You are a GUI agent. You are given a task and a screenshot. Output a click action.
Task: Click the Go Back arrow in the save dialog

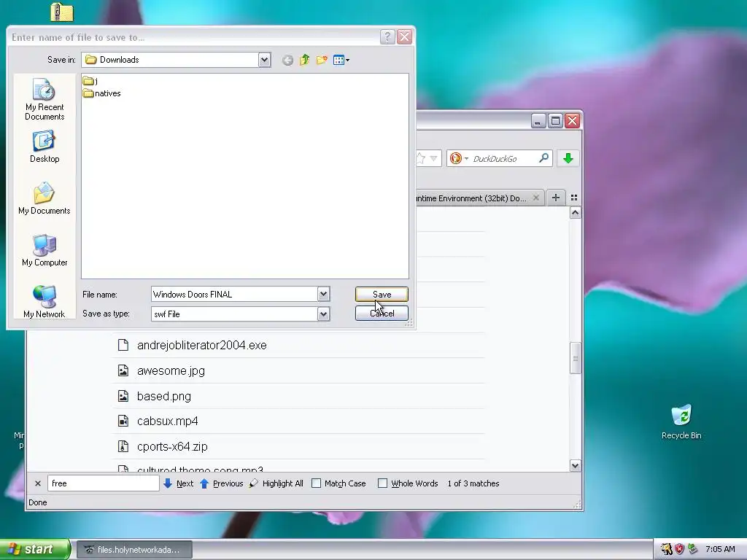(287, 60)
